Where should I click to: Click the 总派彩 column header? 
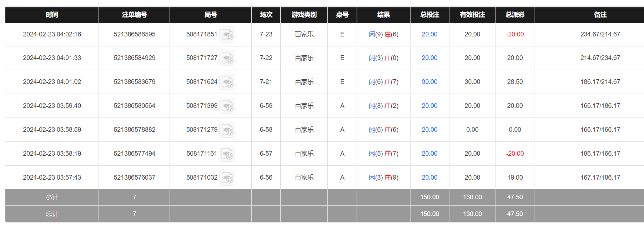point(515,15)
